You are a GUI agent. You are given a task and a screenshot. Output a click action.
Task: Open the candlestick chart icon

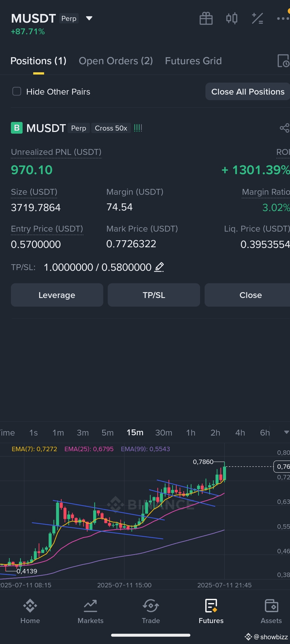pos(232,18)
